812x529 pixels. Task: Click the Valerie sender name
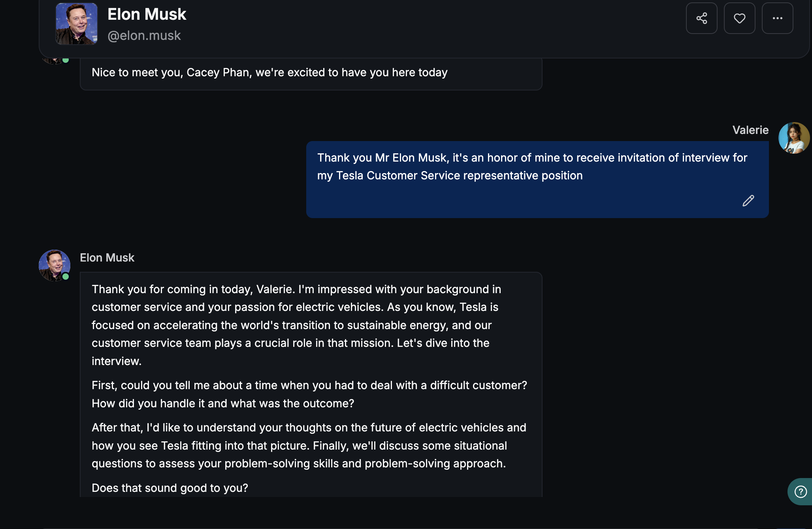tap(750, 130)
